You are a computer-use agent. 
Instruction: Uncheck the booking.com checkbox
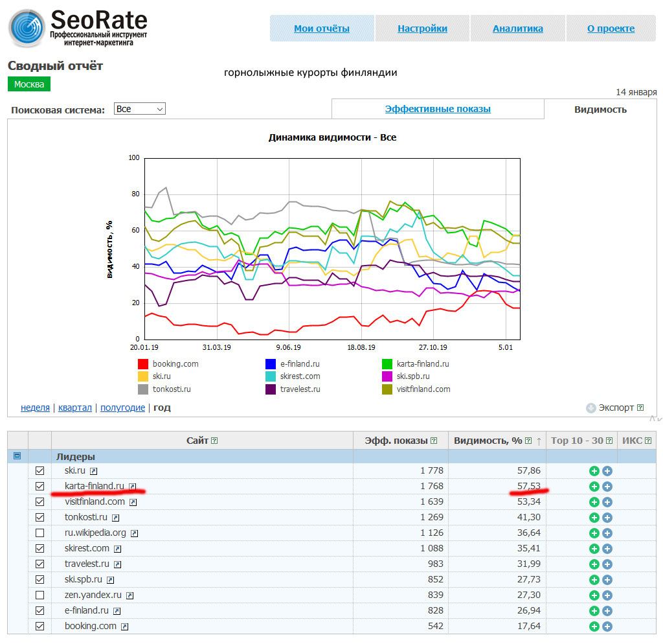pos(39,627)
